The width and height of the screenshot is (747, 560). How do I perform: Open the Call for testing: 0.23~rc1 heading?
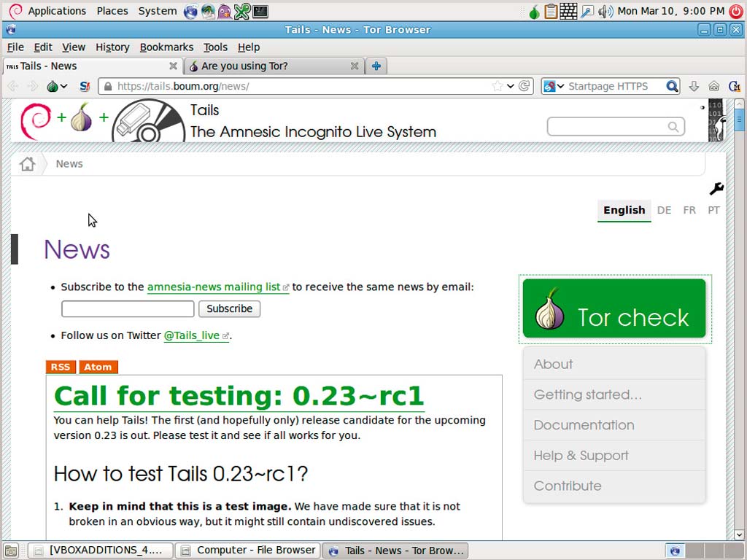(239, 396)
